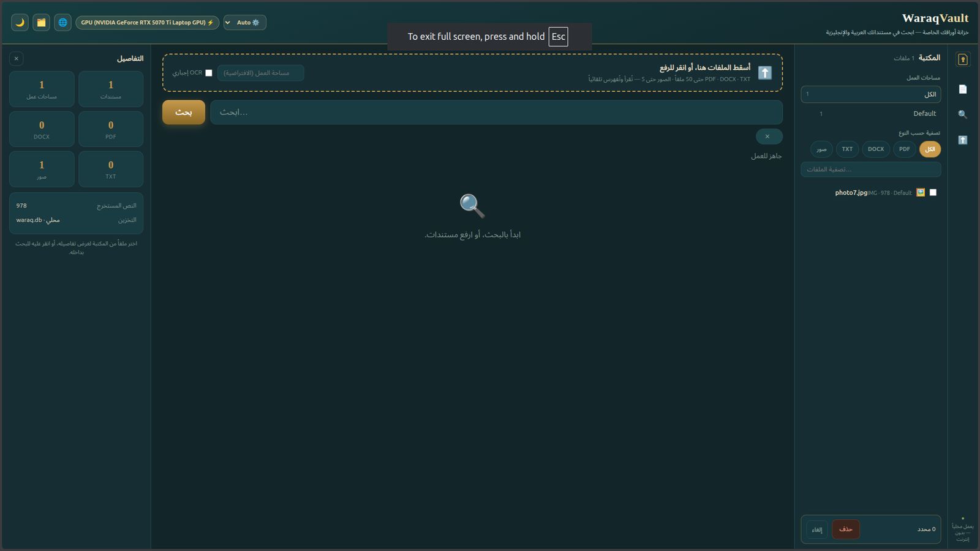Click the drop files here upload heading
The image size is (980, 551).
point(705,67)
